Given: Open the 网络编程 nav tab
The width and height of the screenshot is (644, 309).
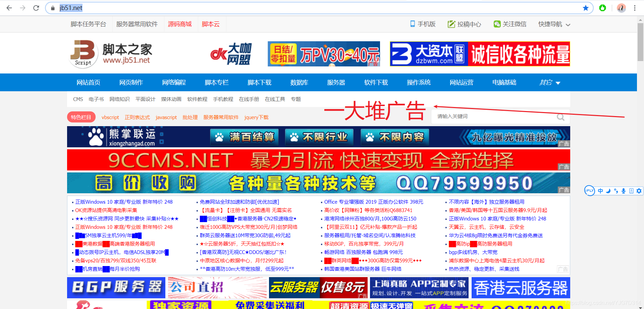Looking at the screenshot, I should (x=174, y=83).
